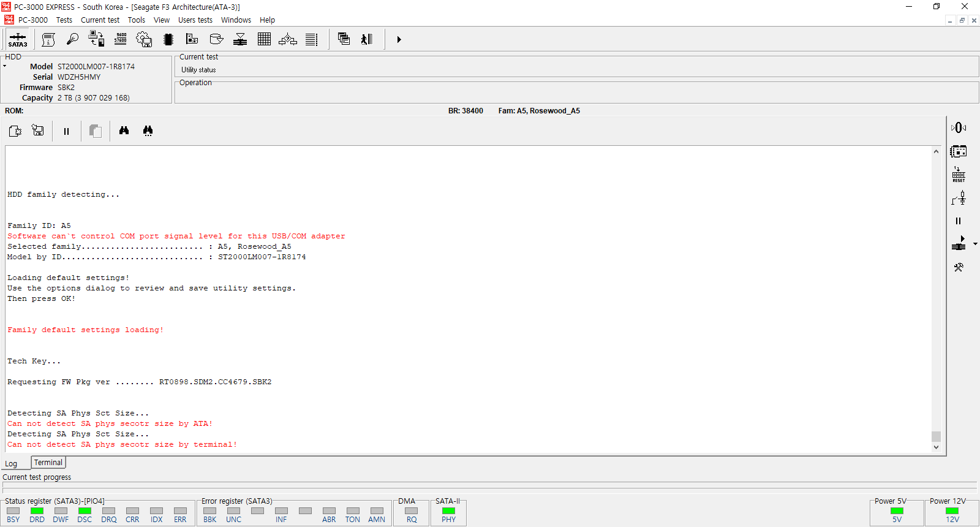This screenshot has height=527, width=980.
Task: Open the 9600/57600 baud rate icon
Action: click(121, 40)
